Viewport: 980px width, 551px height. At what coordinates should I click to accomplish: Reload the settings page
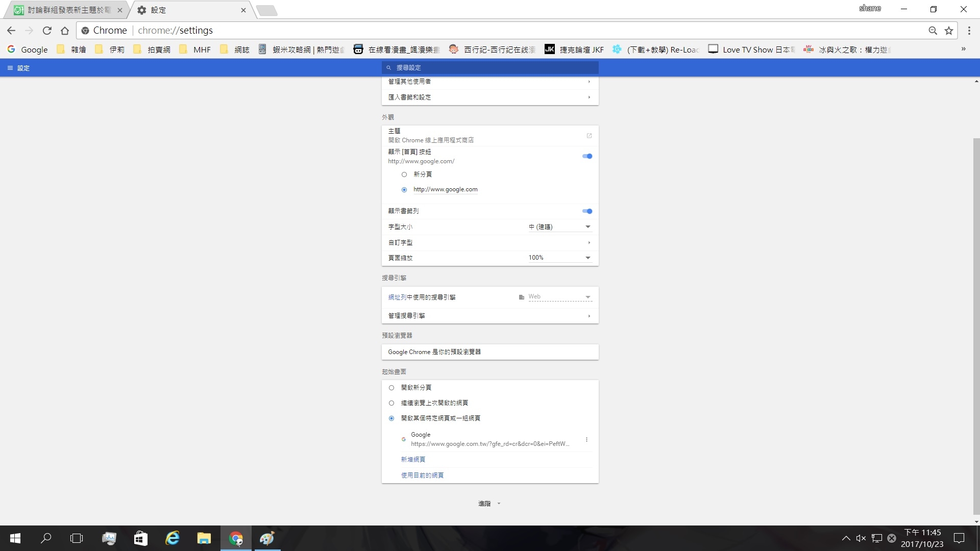pos(47,31)
